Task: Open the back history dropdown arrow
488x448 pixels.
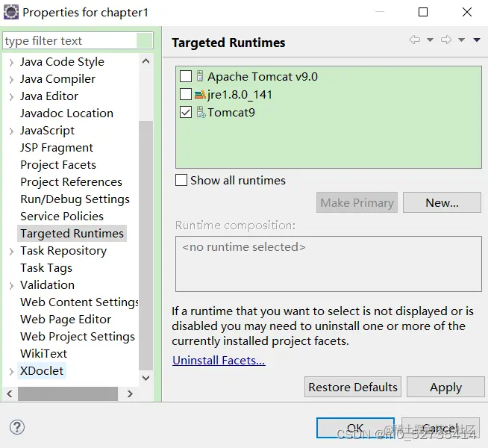Action: click(x=430, y=40)
